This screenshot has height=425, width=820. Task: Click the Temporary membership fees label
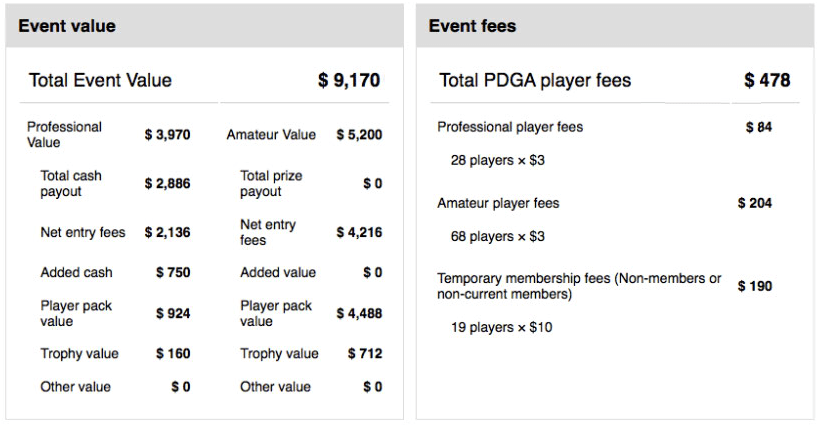[579, 286]
